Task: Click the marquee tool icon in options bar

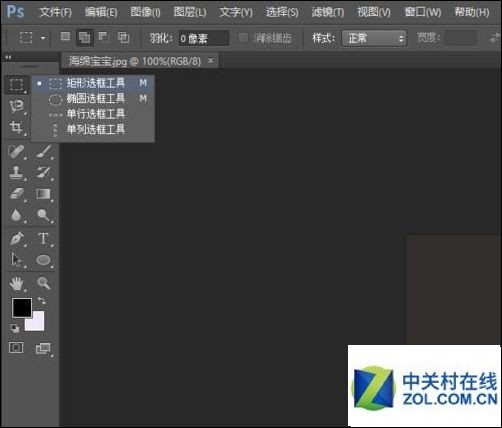Action: pyautogui.click(x=26, y=38)
